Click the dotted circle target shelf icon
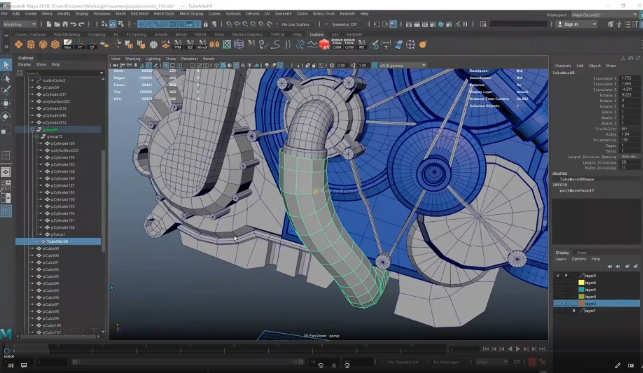The width and height of the screenshot is (643, 373). [x=410, y=44]
